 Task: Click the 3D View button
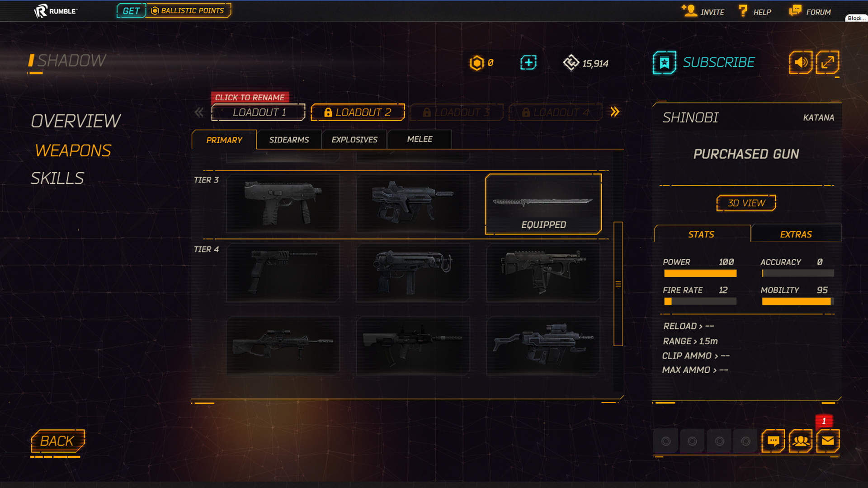click(746, 203)
